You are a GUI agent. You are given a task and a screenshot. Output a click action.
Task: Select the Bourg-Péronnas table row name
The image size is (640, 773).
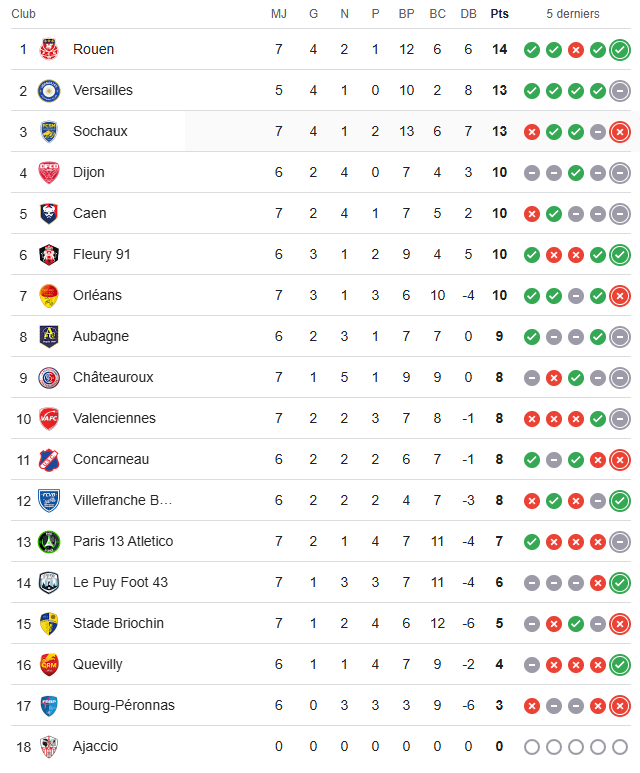coord(124,705)
